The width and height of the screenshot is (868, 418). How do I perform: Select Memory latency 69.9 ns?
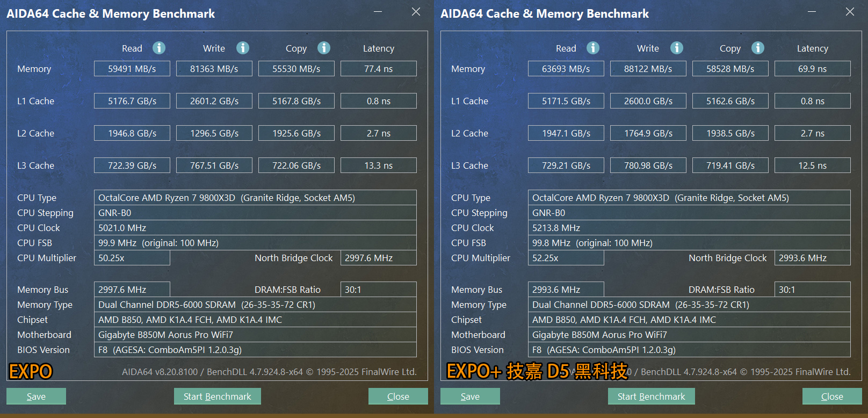point(813,69)
